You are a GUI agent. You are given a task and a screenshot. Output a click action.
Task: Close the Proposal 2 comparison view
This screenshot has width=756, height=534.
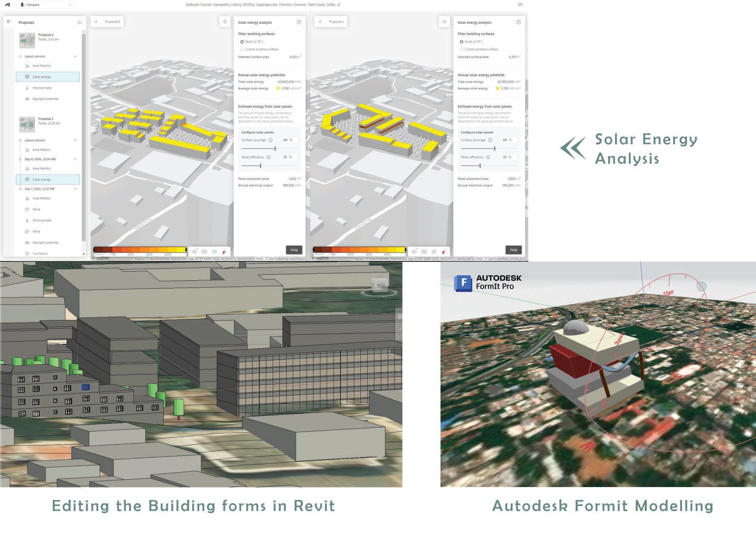[96, 22]
